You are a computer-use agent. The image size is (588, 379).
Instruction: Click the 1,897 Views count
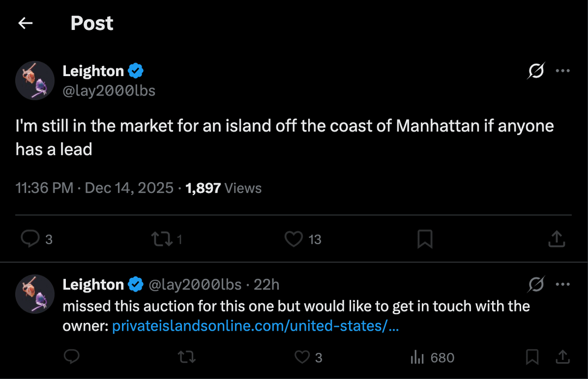(x=224, y=188)
